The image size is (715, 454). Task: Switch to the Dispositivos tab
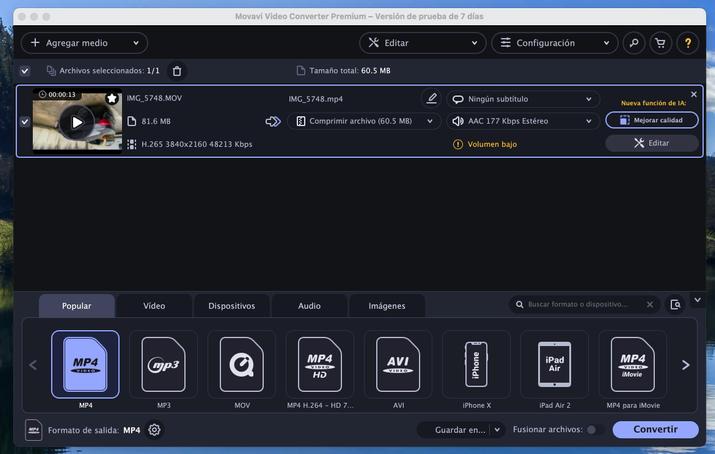click(232, 306)
